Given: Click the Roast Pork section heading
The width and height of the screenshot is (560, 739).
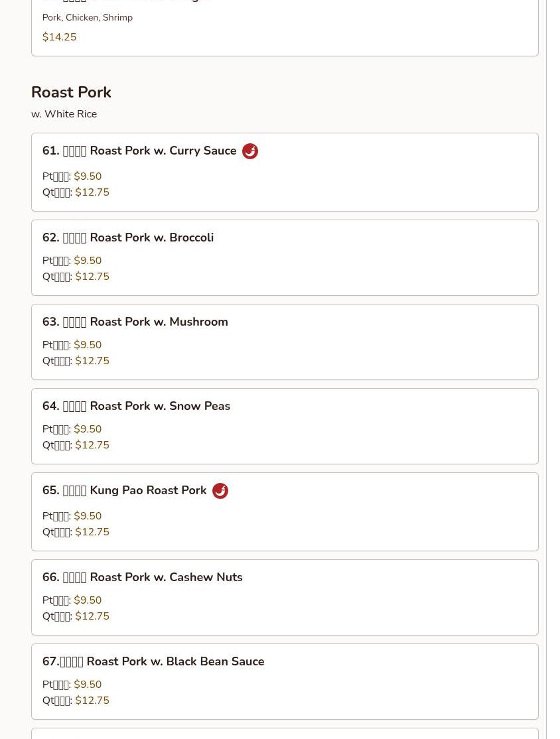Looking at the screenshot, I should 71,92.
